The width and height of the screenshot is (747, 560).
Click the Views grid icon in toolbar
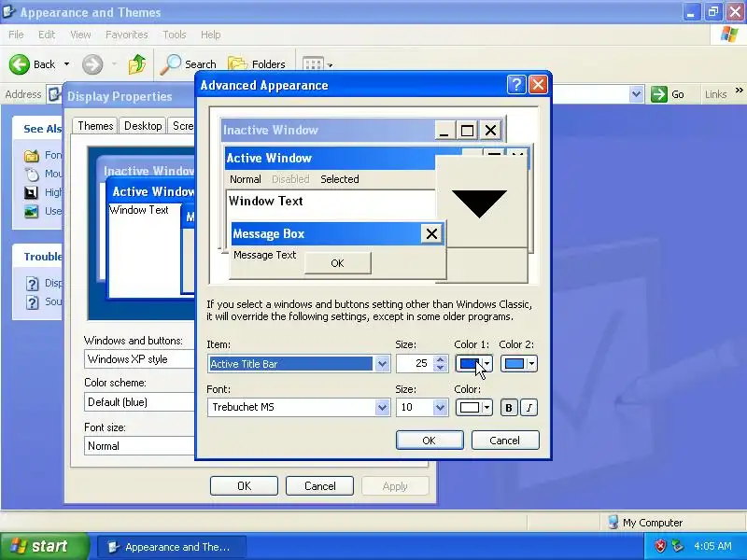click(313, 64)
